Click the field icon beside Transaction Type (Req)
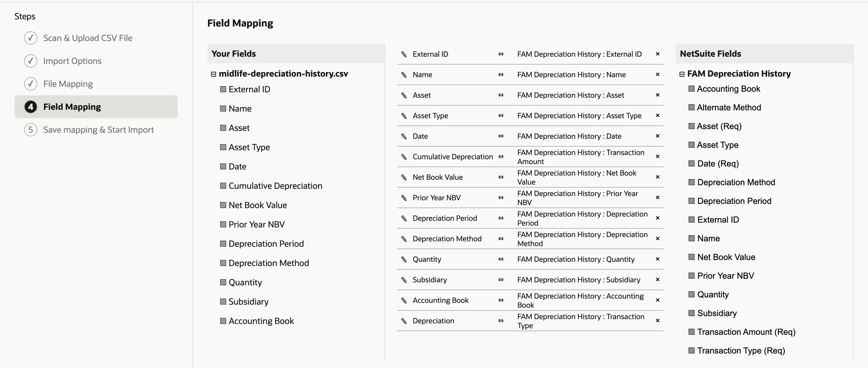Image resolution: width=868 pixels, height=368 pixels. tap(691, 351)
